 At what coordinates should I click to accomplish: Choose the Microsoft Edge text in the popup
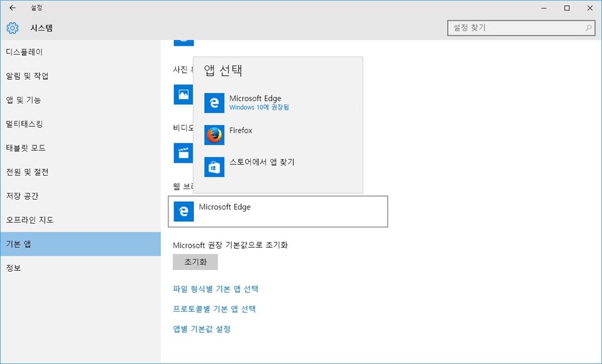[x=255, y=99]
